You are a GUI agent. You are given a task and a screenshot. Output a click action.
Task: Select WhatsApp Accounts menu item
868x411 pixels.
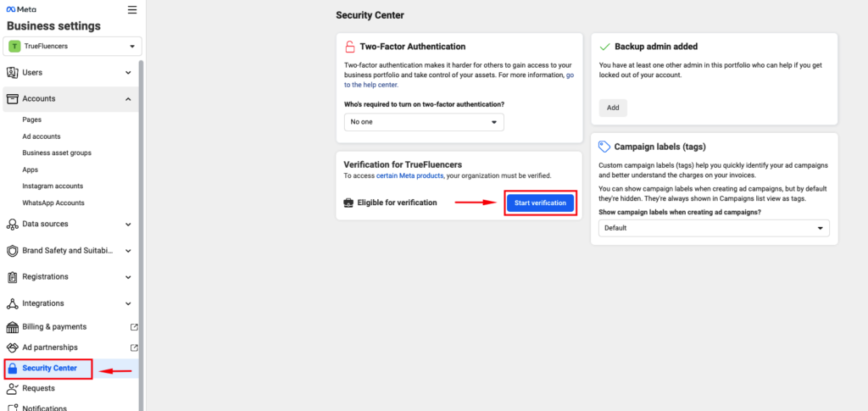[53, 203]
